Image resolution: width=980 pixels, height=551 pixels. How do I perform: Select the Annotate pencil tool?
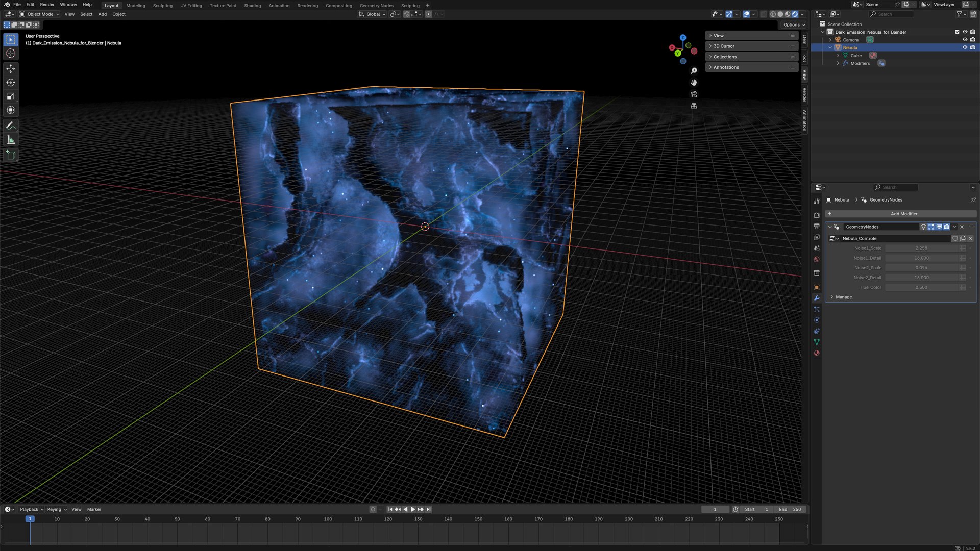click(x=11, y=126)
